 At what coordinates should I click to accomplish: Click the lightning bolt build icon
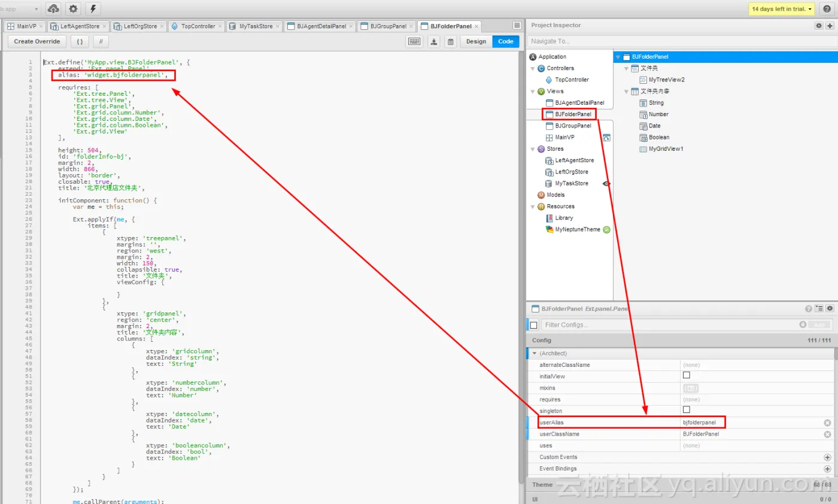[x=93, y=9]
